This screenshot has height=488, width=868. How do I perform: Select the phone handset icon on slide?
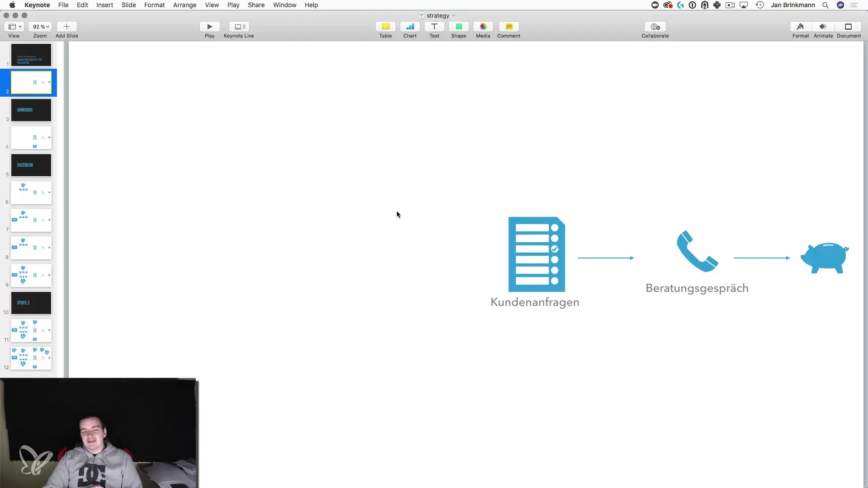pos(697,251)
